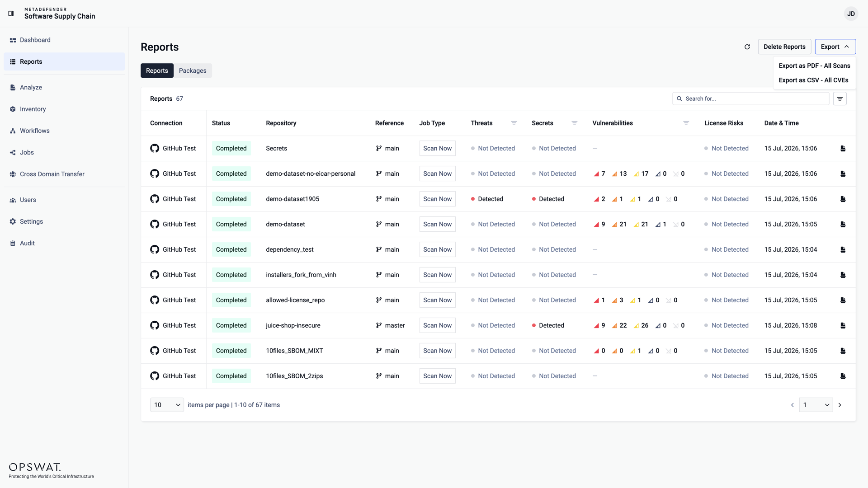868x488 pixels.
Task: Click the Delete Reports button
Action: click(x=784, y=47)
